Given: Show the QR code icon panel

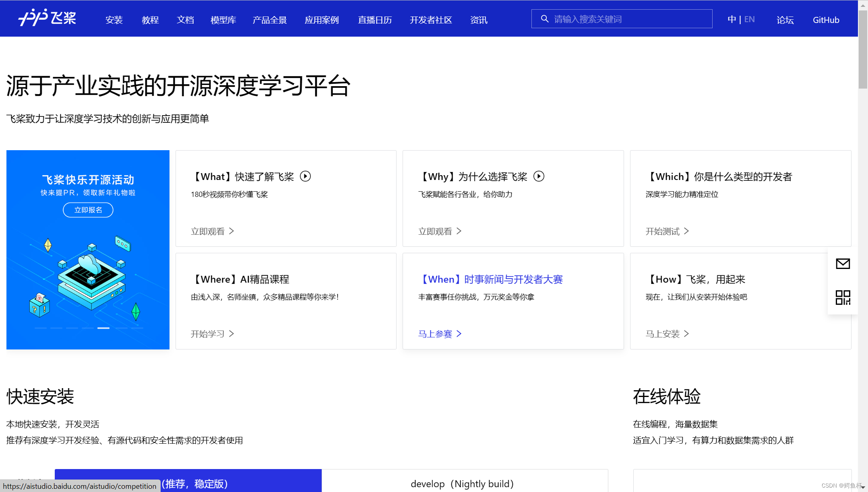Looking at the screenshot, I should pyautogui.click(x=843, y=298).
